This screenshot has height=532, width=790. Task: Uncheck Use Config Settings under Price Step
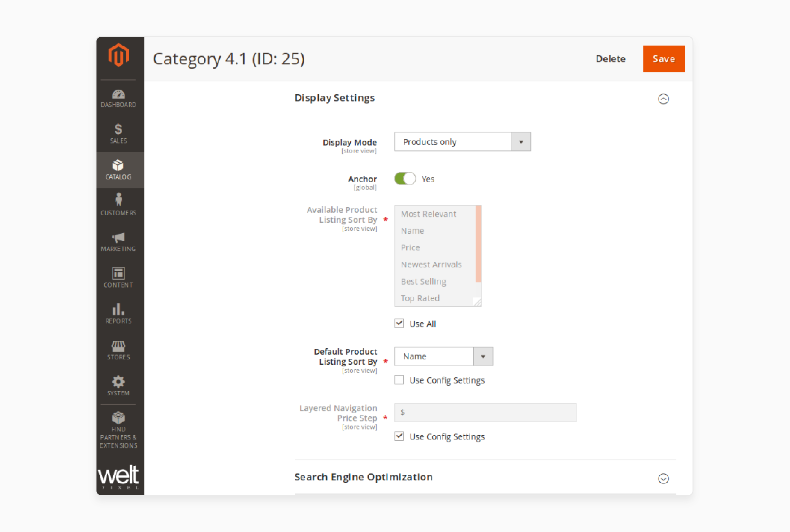click(x=399, y=436)
